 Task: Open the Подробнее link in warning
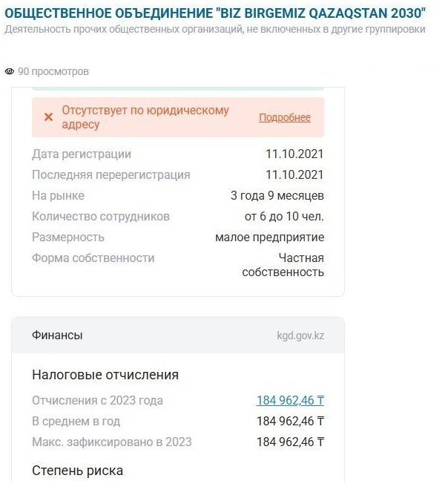click(x=285, y=118)
